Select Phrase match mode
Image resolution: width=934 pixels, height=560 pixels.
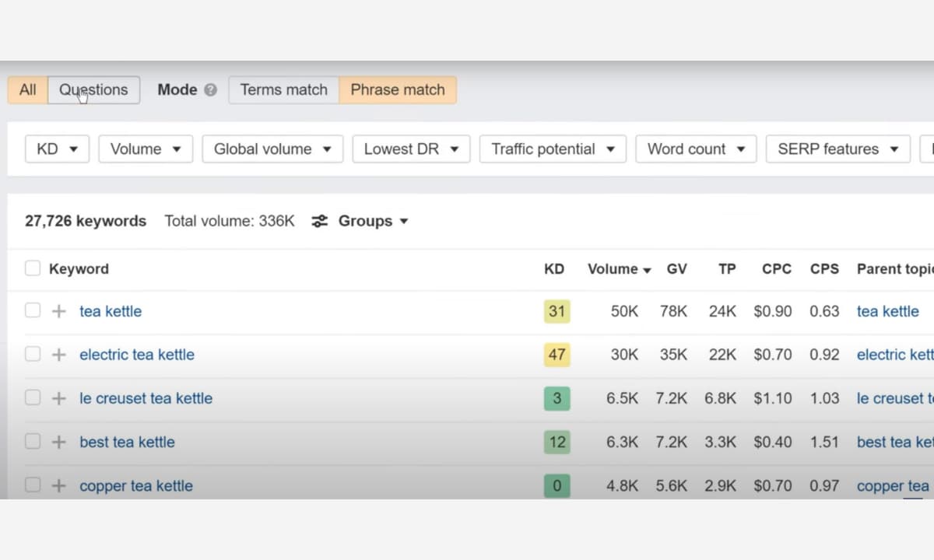pyautogui.click(x=398, y=89)
